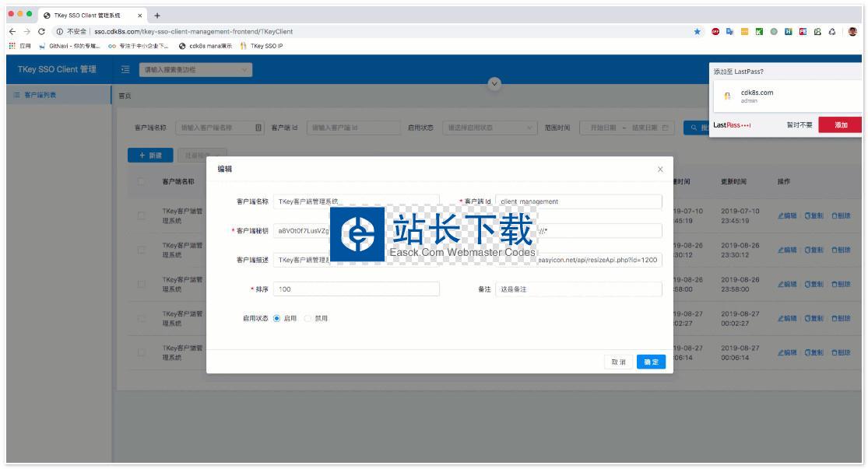
Task: Click the gray round extension icon
Action: click(774, 32)
